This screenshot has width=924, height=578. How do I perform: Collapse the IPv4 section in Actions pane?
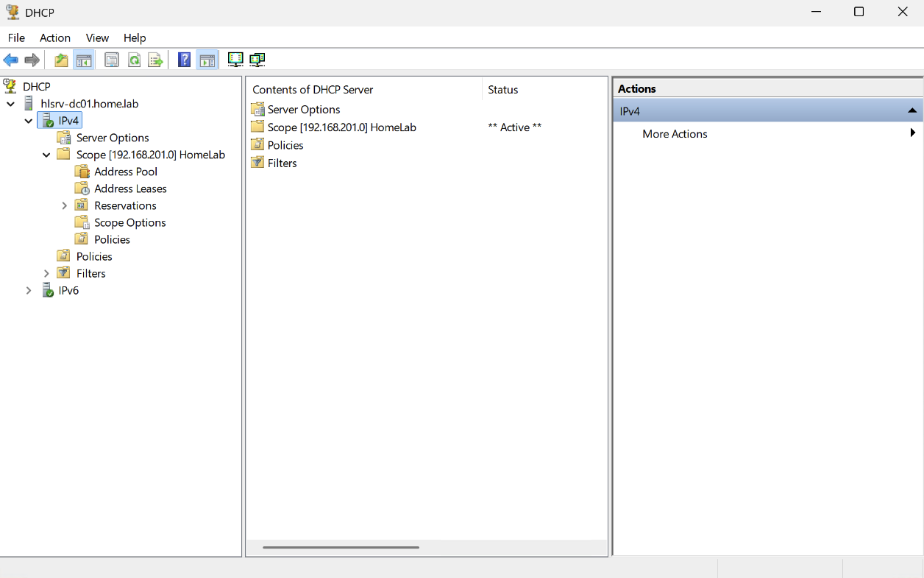911,110
